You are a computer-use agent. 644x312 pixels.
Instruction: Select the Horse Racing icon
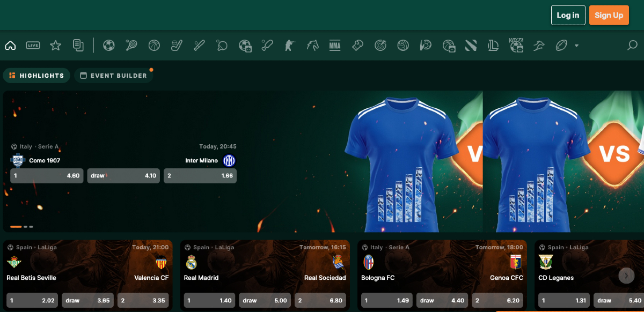[312, 46]
